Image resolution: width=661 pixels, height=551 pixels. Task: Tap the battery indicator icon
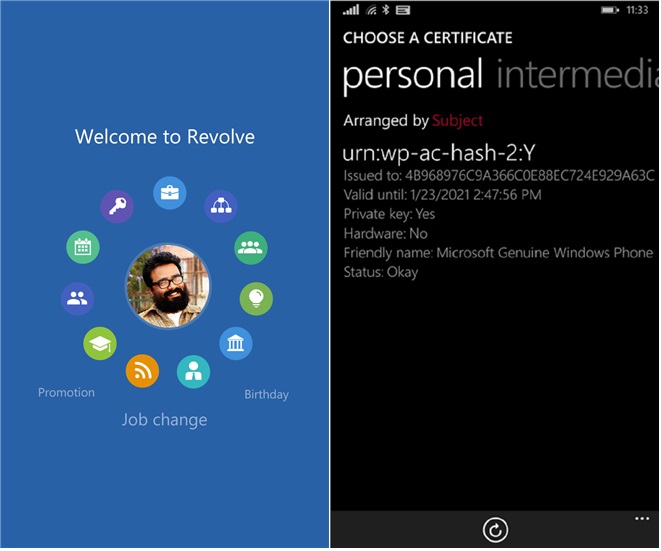[x=610, y=10]
